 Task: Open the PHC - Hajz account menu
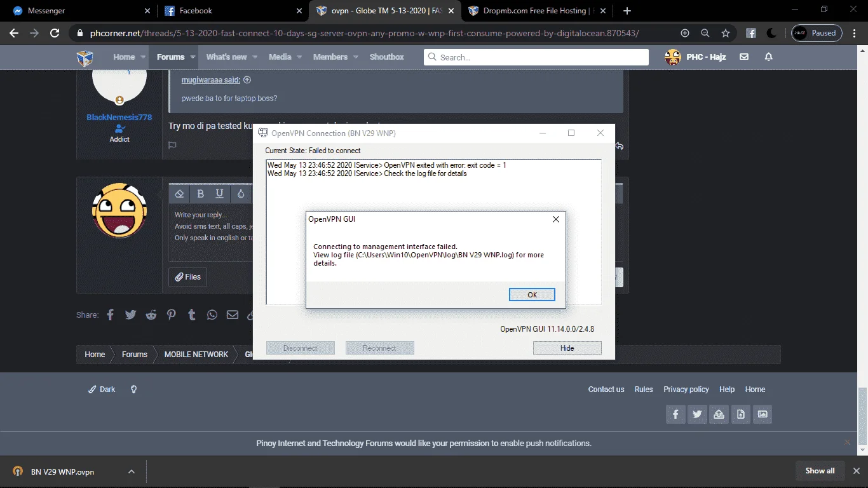(695, 57)
